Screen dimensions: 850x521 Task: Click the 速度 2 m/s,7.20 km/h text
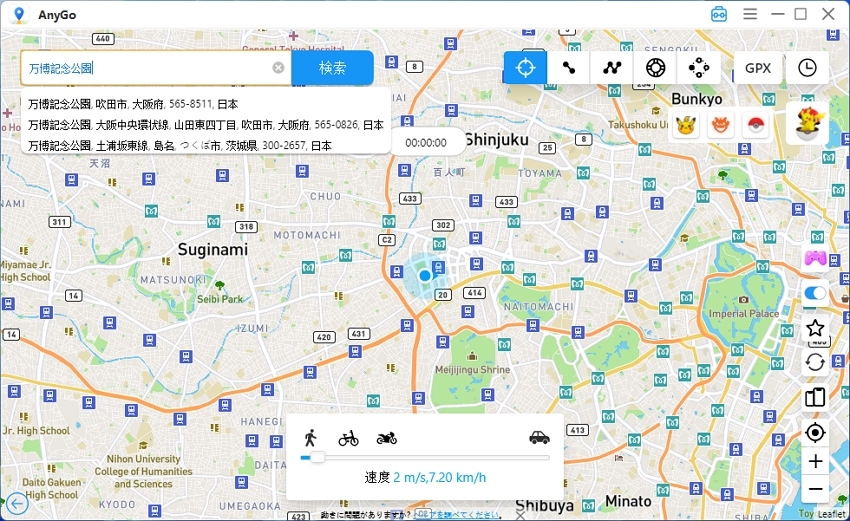[x=425, y=478]
